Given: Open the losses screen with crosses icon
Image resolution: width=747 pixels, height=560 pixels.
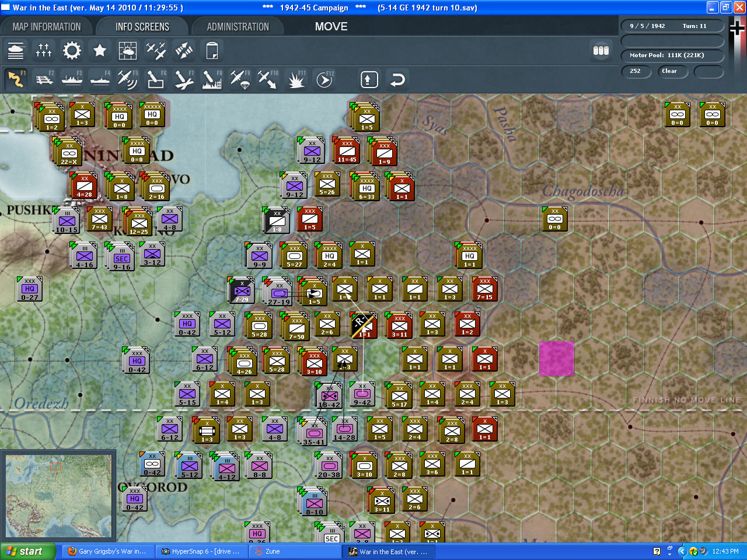Looking at the screenshot, I should point(44,51).
